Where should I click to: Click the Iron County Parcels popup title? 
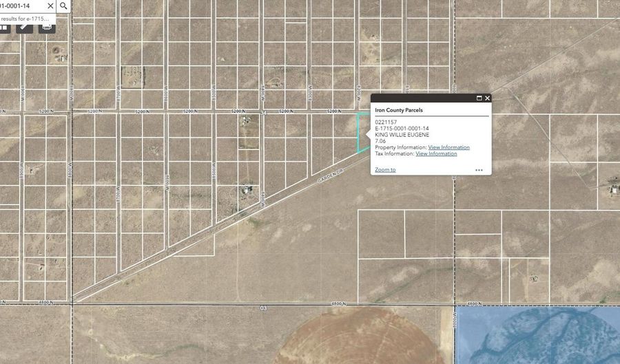tap(399, 110)
